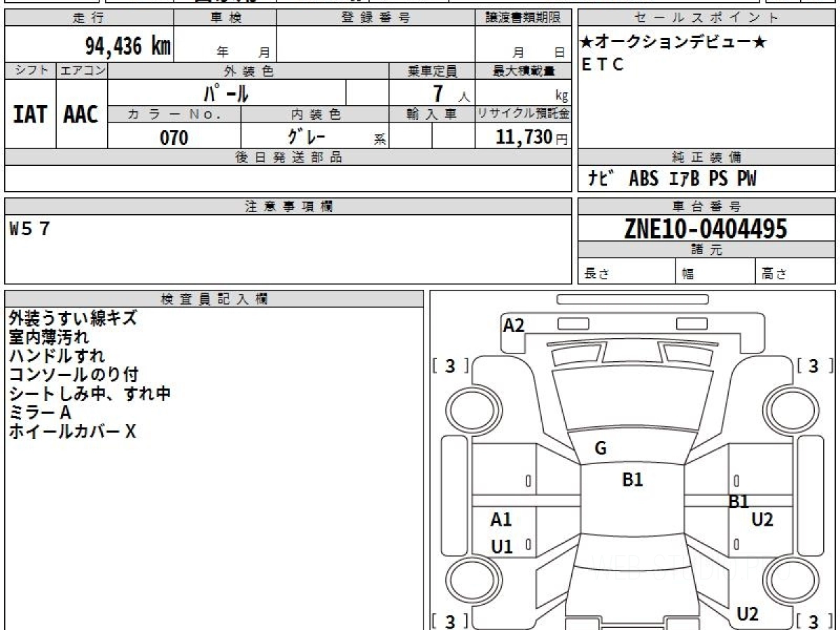
Task: Select PS in the equipment list
Action: pyautogui.click(x=717, y=179)
